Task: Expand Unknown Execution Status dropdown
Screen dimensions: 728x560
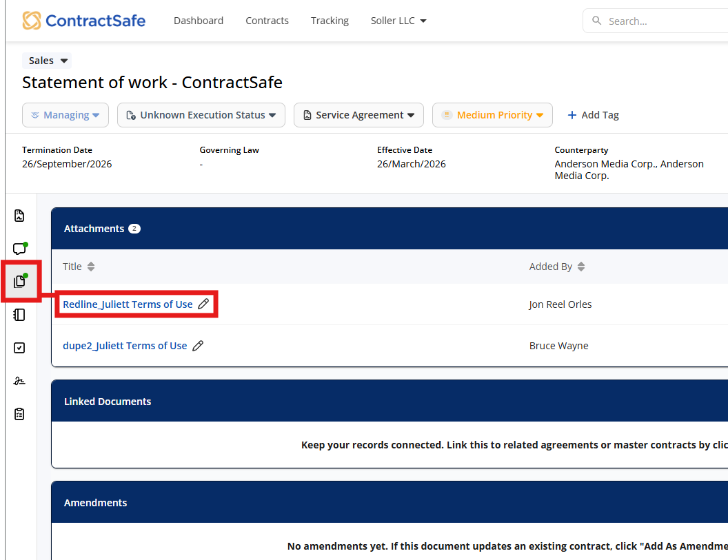Action: (x=201, y=115)
